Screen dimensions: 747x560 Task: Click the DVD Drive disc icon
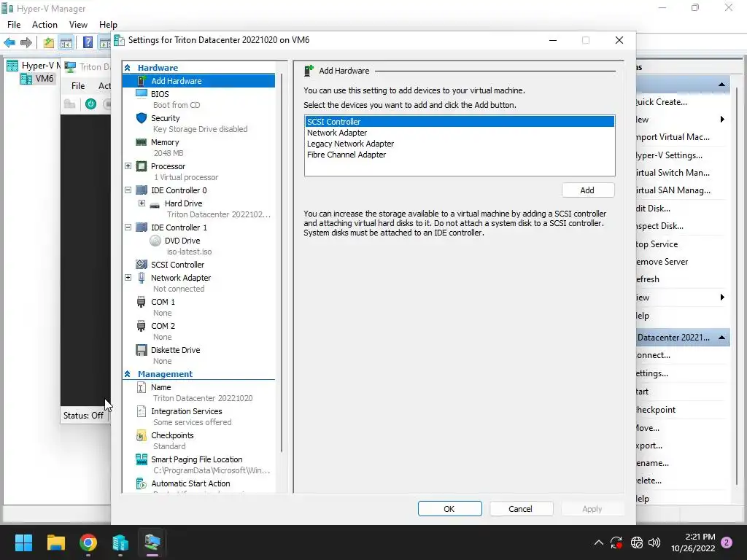[x=155, y=241]
